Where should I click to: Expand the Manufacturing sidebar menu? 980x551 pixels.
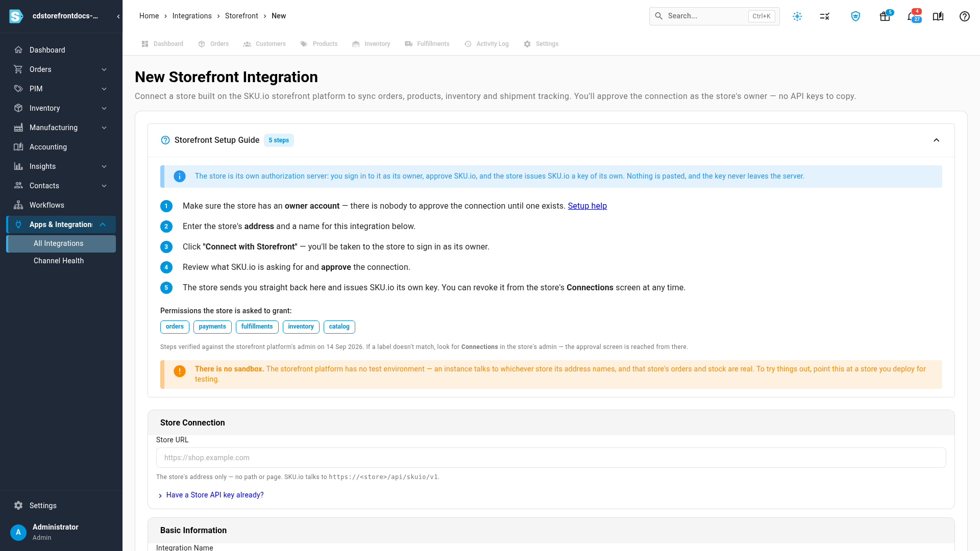tap(104, 128)
